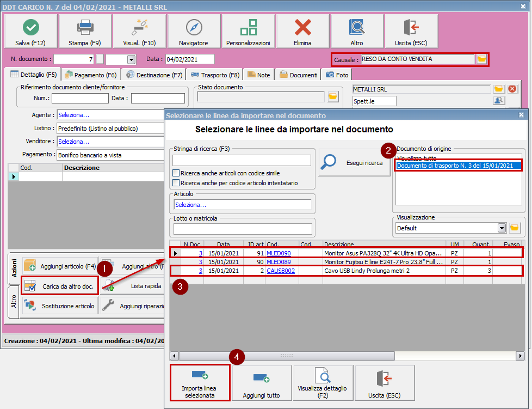Expand the document number series dropdown
The width and height of the screenshot is (532, 409).
click(x=131, y=59)
